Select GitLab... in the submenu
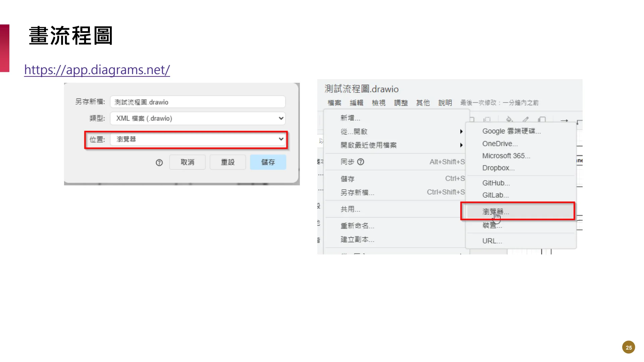This screenshot has height=362, width=644. pos(521,195)
